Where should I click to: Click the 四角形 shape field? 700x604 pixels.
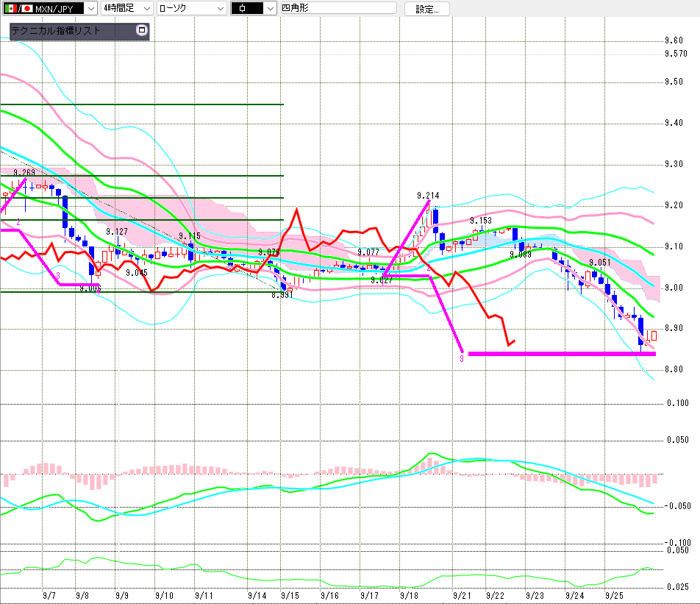tap(338, 8)
